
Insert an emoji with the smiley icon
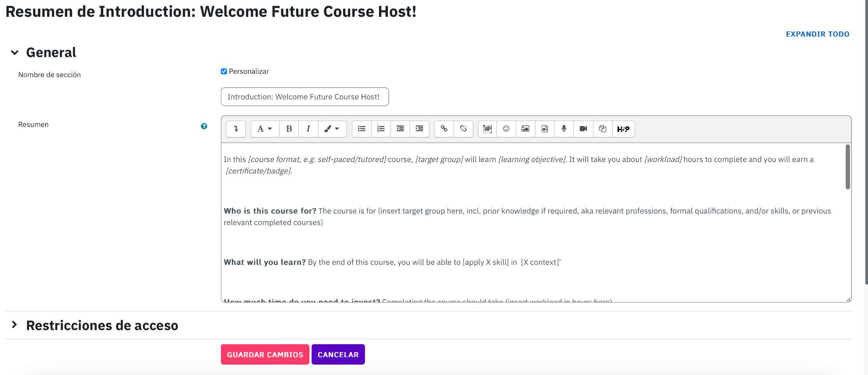pos(506,129)
